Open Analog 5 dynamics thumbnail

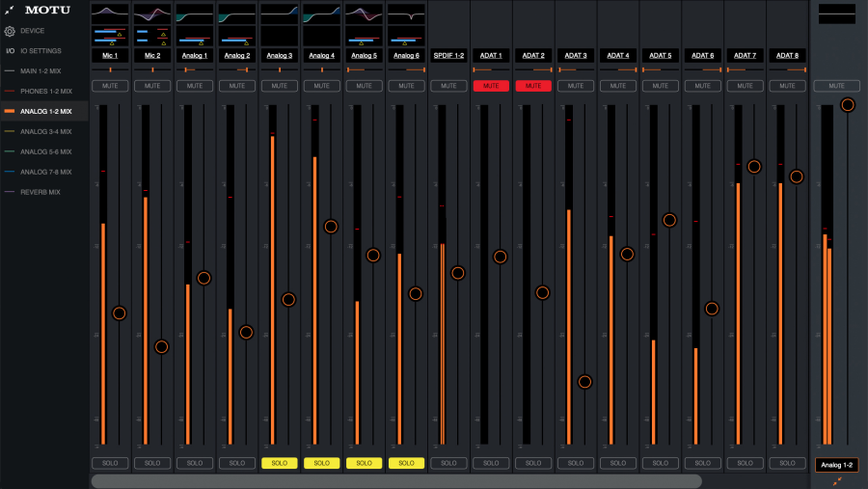coord(365,36)
